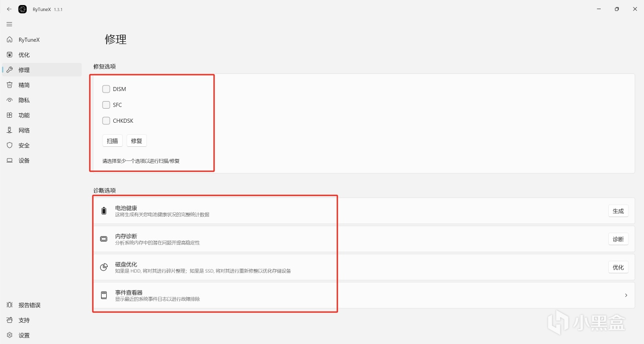Open the 优化 optimization icon in sidebar

click(10, 55)
